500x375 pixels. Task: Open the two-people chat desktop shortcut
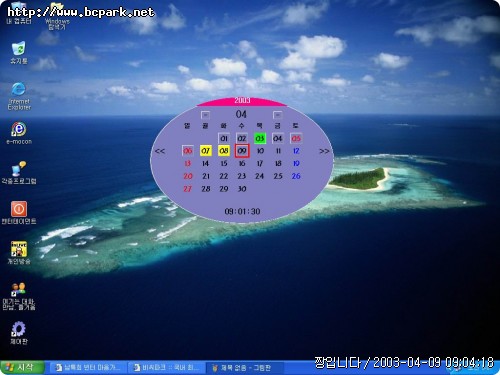pyautogui.click(x=19, y=296)
